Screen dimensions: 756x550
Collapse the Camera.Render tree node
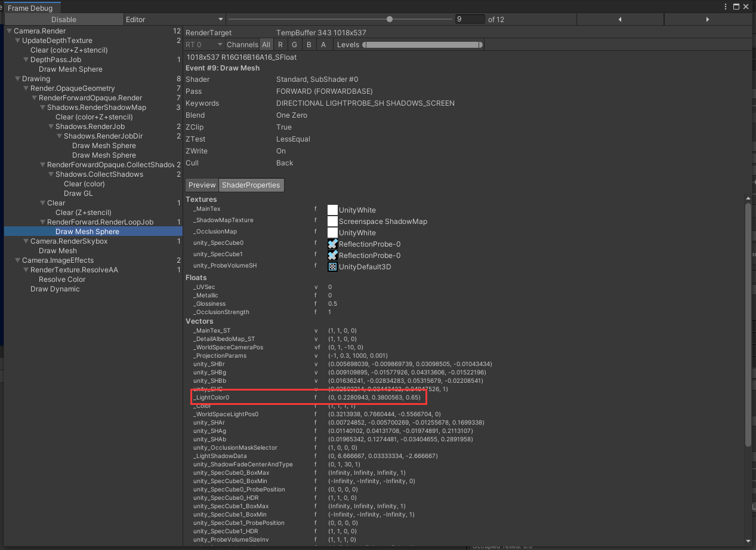tap(9, 31)
